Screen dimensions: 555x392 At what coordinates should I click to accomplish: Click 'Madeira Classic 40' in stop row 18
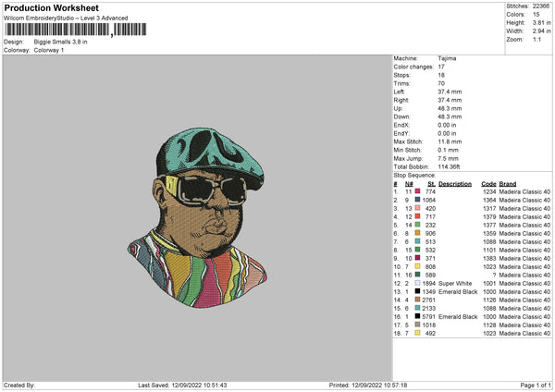(x=524, y=333)
